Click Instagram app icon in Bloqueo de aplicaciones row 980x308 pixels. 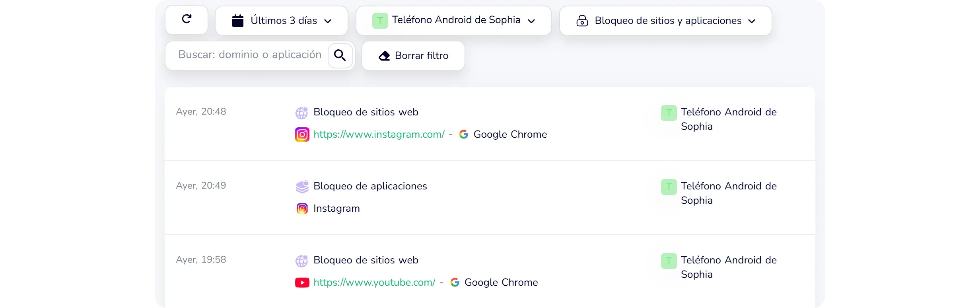point(302,209)
